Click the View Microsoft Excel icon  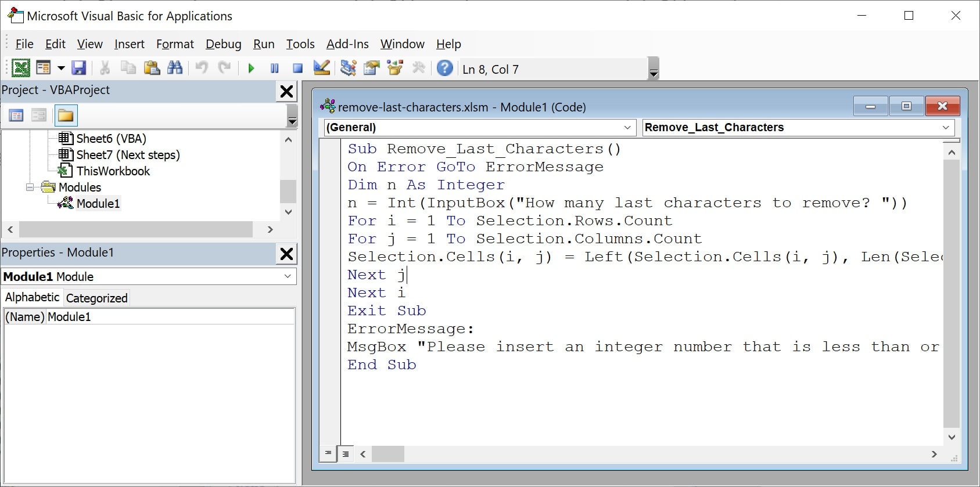[21, 68]
